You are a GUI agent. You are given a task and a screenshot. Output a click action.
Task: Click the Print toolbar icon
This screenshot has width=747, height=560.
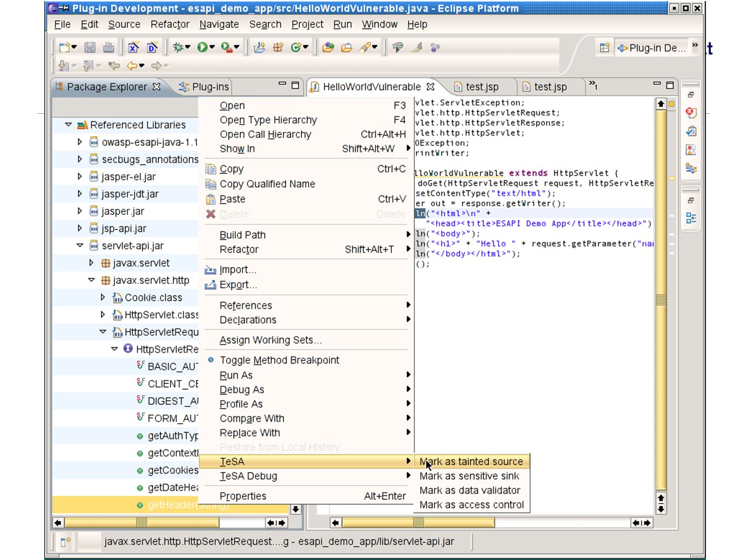click(108, 48)
